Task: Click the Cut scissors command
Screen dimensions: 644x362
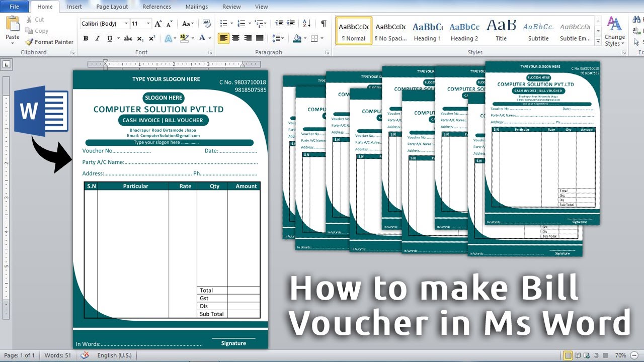Action: pyautogui.click(x=34, y=20)
